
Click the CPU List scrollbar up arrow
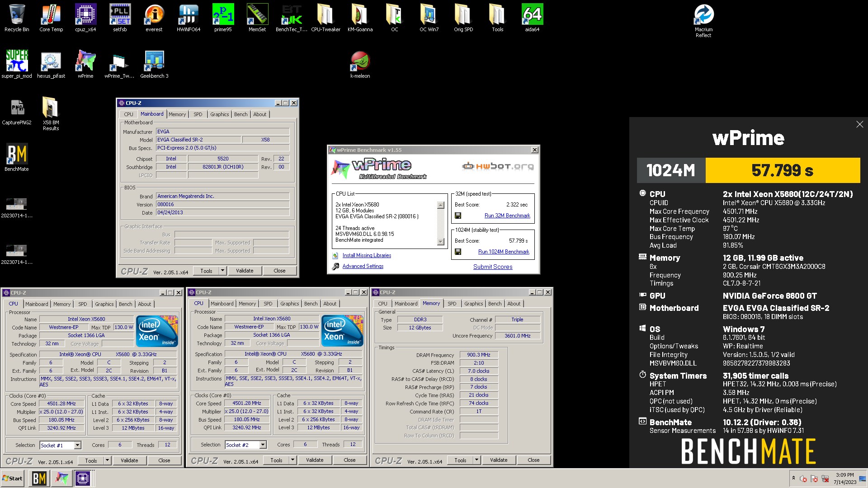pyautogui.click(x=441, y=205)
